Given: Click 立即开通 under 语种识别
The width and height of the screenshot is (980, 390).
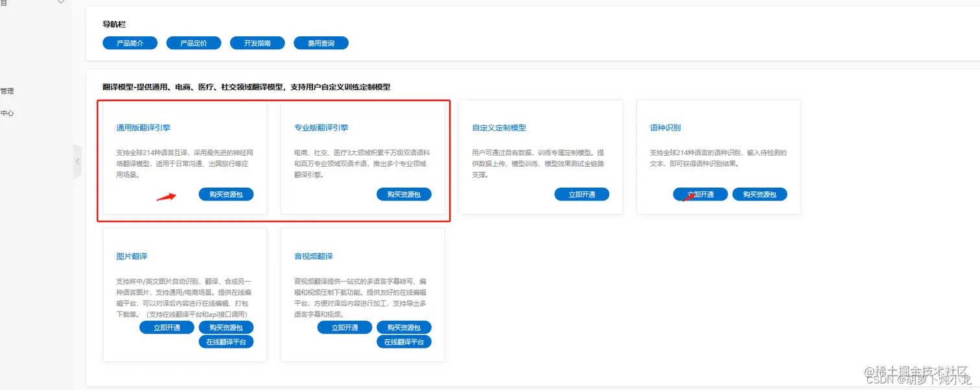Looking at the screenshot, I should tap(701, 194).
